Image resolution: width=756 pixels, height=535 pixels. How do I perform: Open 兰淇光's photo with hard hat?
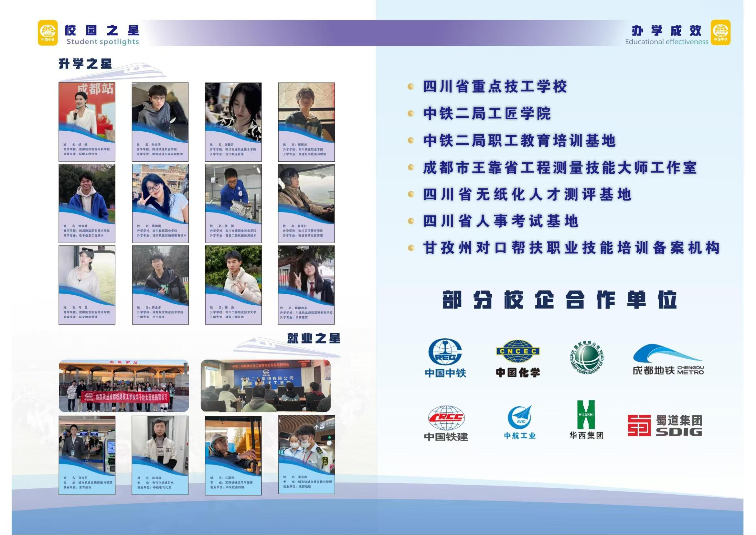click(x=233, y=445)
